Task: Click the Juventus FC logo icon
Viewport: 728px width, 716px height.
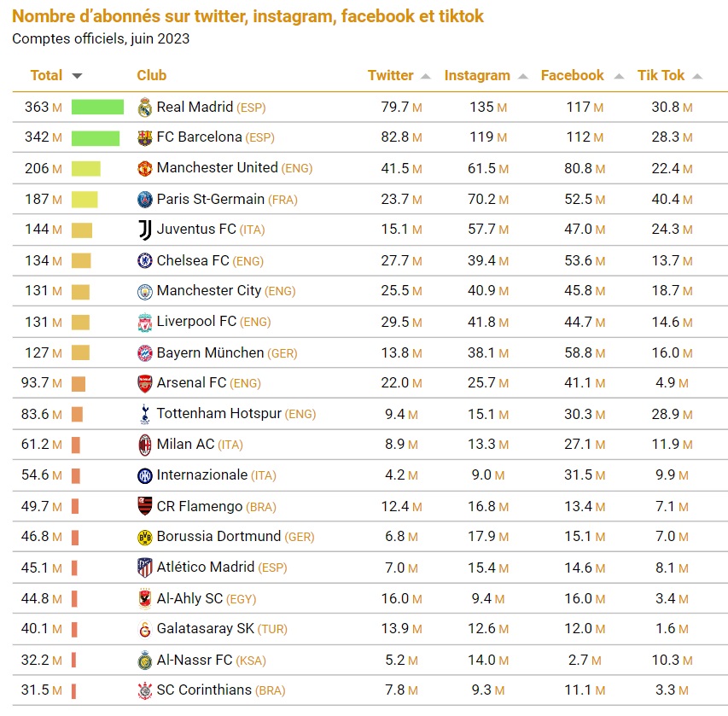Action: pos(144,230)
